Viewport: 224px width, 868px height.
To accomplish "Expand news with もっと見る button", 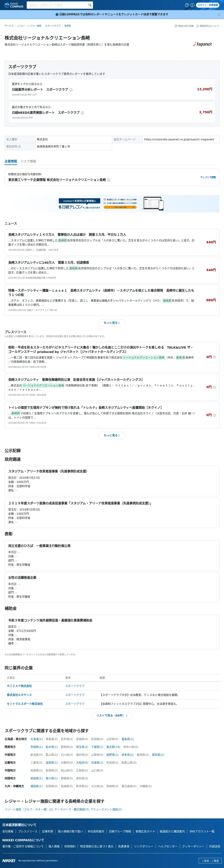I will (x=112, y=323).
